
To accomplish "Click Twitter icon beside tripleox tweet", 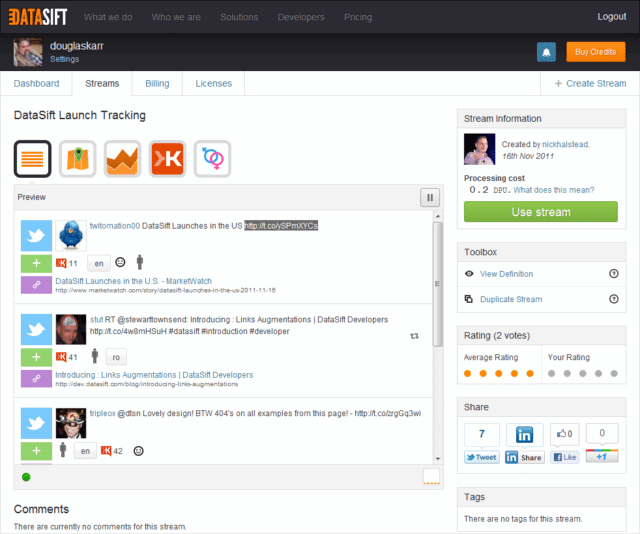I will [36, 423].
